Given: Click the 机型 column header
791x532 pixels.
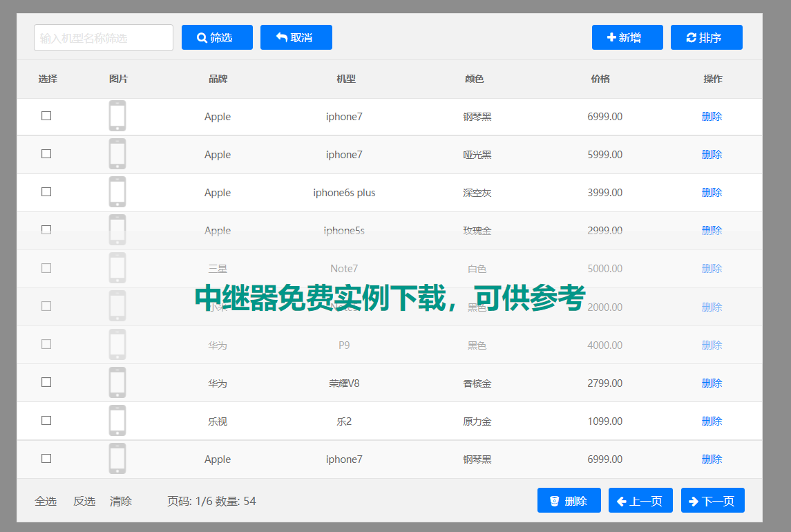Looking at the screenshot, I should (346, 79).
